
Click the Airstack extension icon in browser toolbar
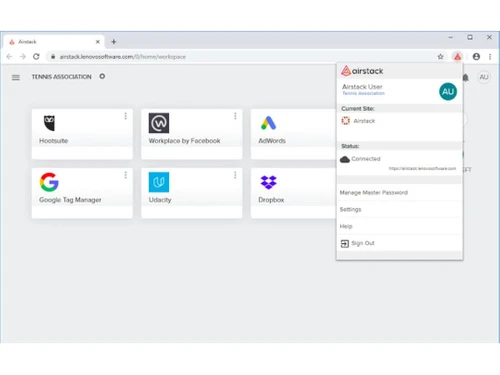[x=458, y=57]
